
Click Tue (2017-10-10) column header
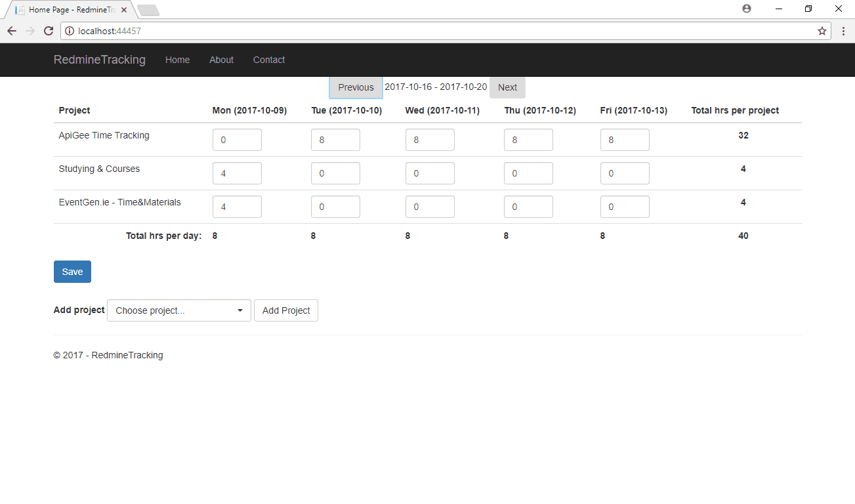[346, 110]
